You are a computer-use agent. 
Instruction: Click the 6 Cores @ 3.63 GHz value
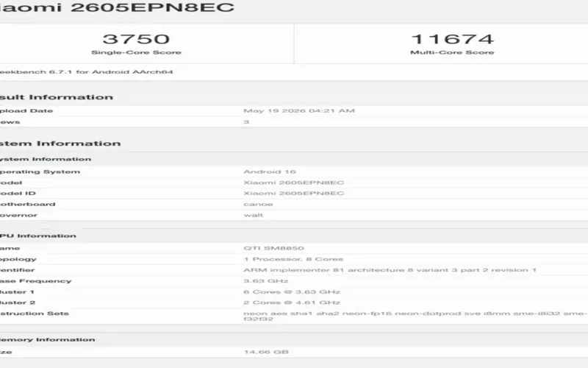click(x=292, y=291)
